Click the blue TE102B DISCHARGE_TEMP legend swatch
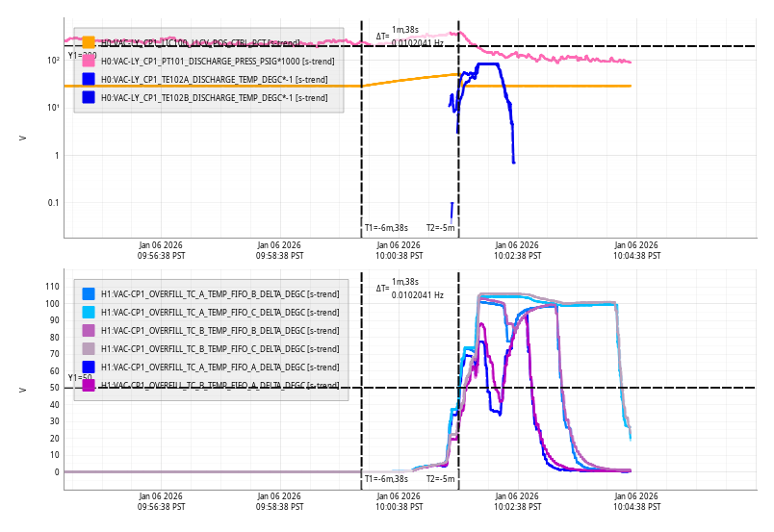The height and width of the screenshot is (532, 774). (89, 97)
